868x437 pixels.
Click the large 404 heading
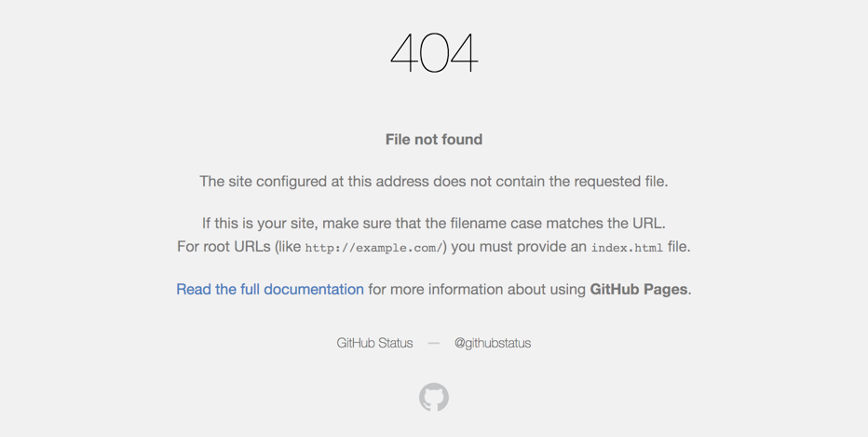coord(434,53)
